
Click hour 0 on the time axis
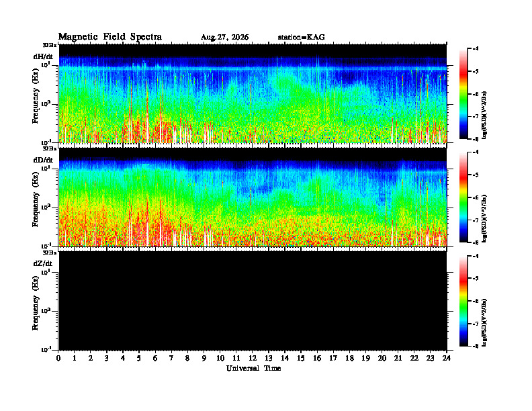click(58, 359)
